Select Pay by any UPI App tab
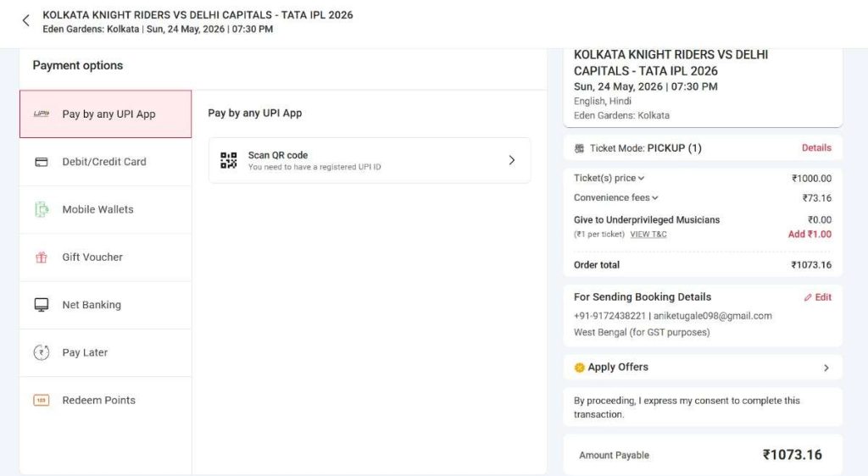 (105, 113)
